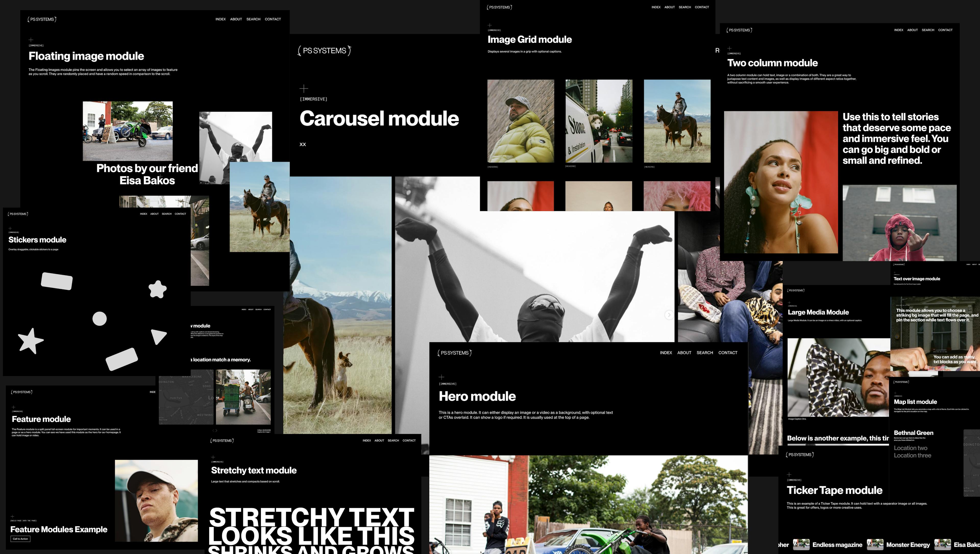980x554 pixels.
Task: Click the plus icon above Hero module heading
Action: (x=441, y=377)
